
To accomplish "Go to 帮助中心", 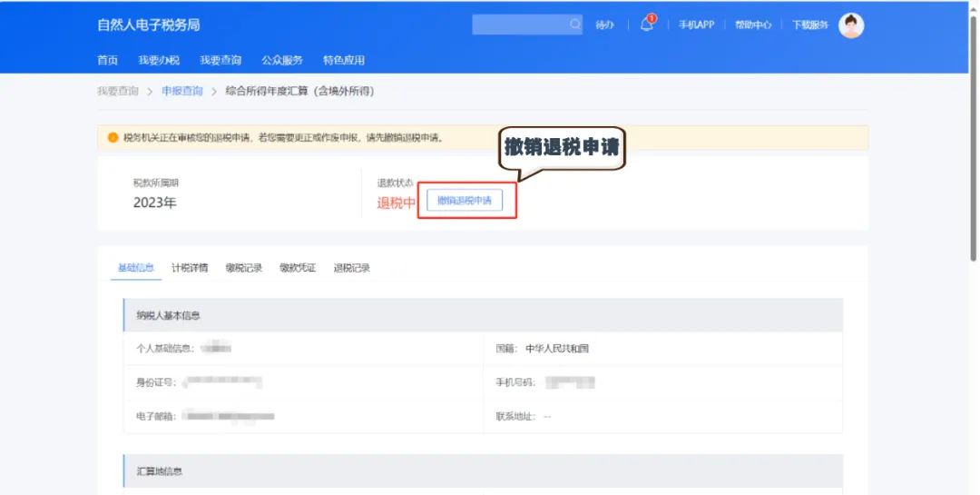I will [x=753, y=25].
